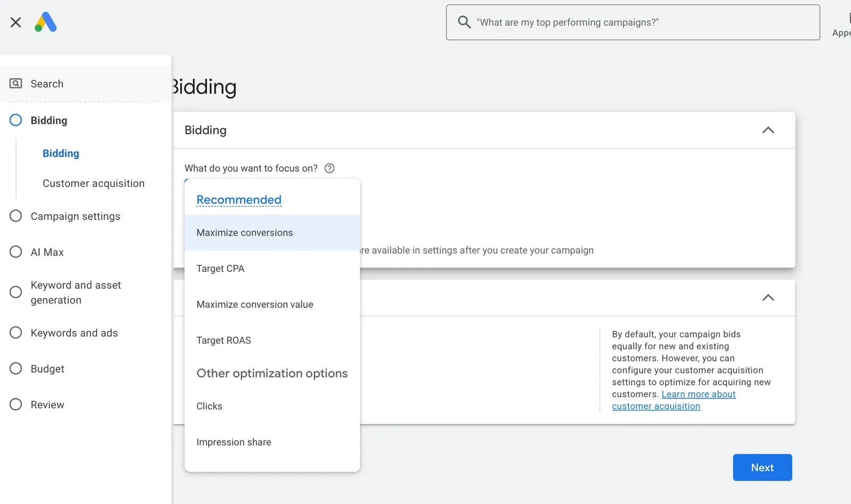Screen dimensions: 851x504
Task: Select the Bidding step circle in sidebar
Action: [16, 120]
